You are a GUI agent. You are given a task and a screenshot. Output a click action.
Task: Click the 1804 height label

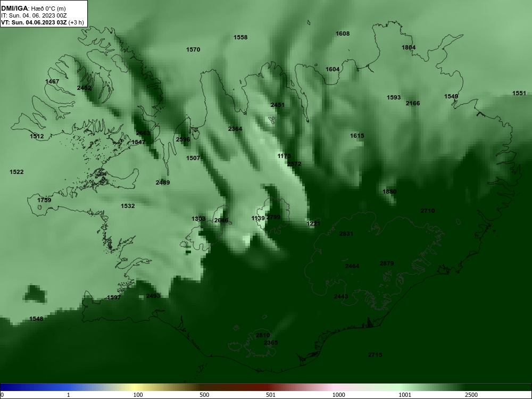(409, 47)
